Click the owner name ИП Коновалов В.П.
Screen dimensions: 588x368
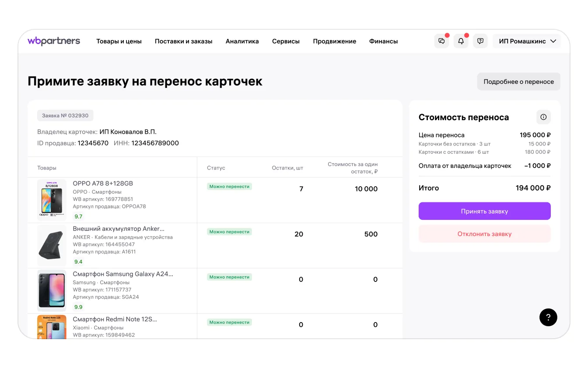pyautogui.click(x=128, y=132)
